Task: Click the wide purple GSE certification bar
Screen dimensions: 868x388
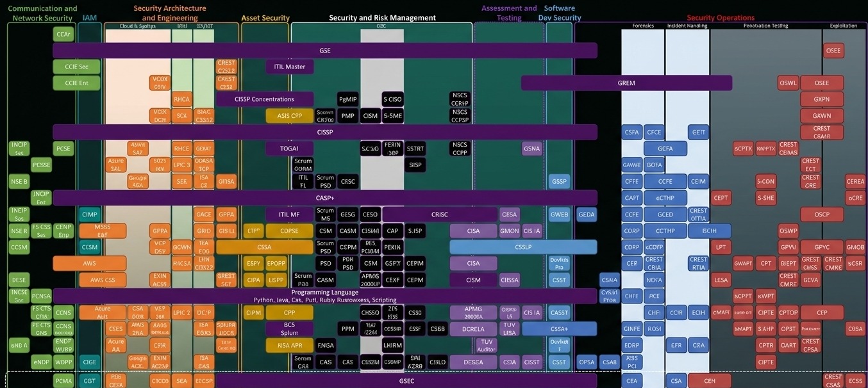Action: click(325, 51)
